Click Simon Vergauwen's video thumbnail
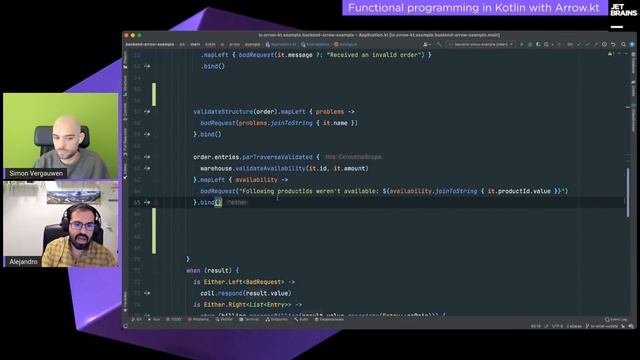Viewport: 640px width, 360px height. pos(61,136)
